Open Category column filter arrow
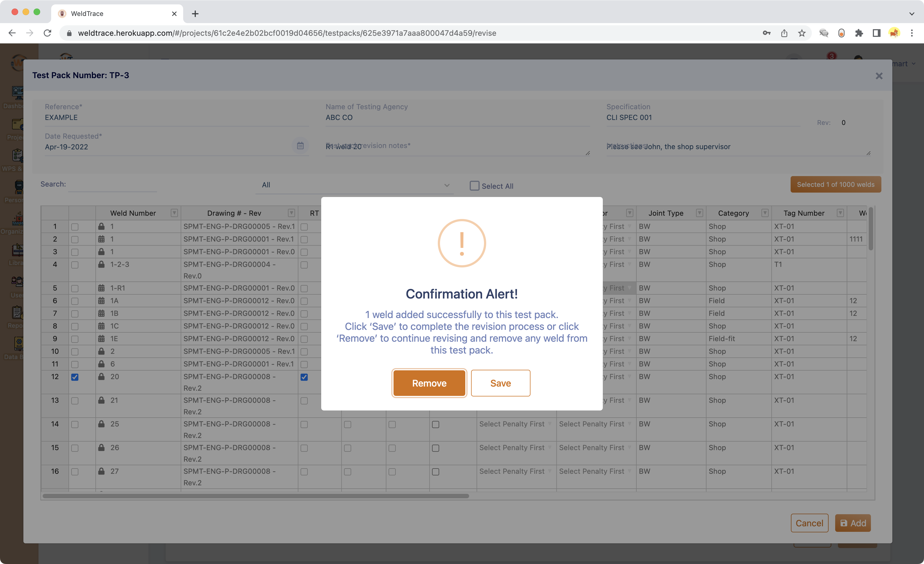924x564 pixels. [x=765, y=213]
